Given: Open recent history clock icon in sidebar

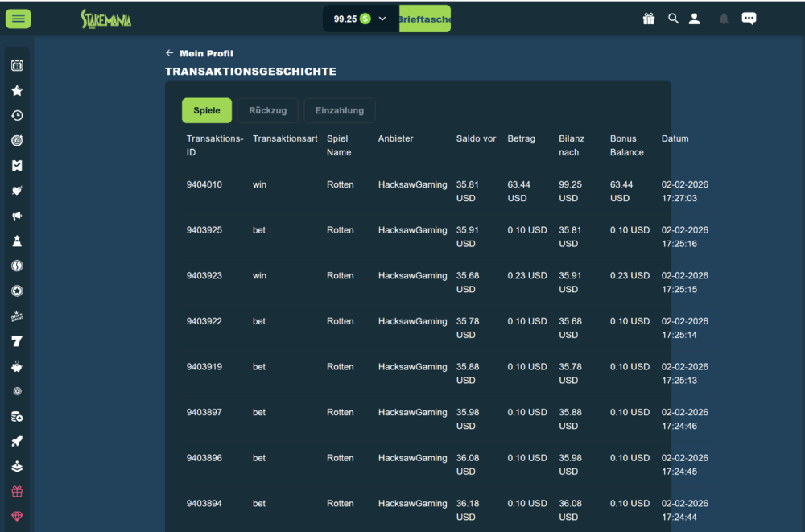Looking at the screenshot, I should click(17, 116).
